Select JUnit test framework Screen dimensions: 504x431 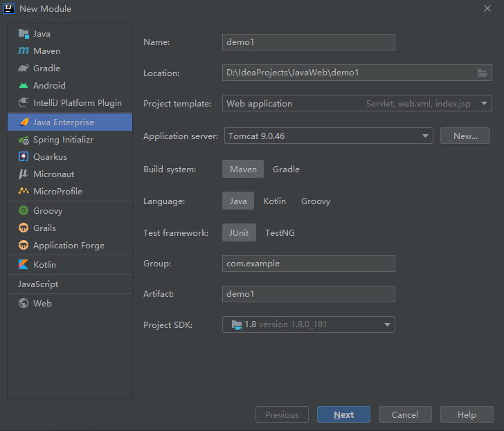pos(239,232)
